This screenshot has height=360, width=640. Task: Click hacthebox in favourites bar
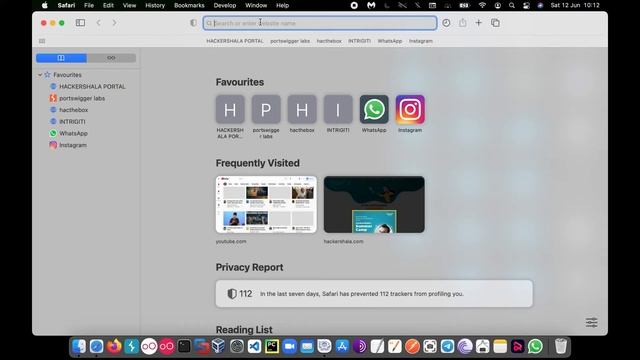coord(329,41)
